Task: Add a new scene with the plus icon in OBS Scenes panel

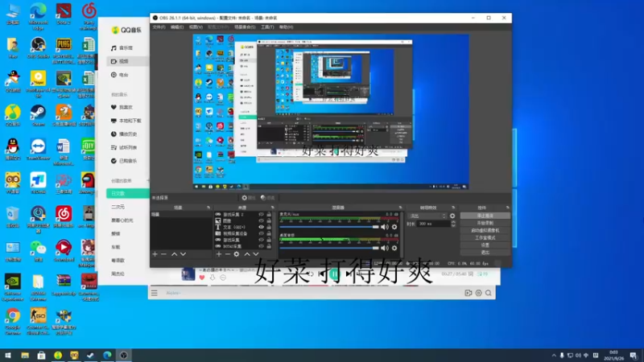Action: click(155, 254)
